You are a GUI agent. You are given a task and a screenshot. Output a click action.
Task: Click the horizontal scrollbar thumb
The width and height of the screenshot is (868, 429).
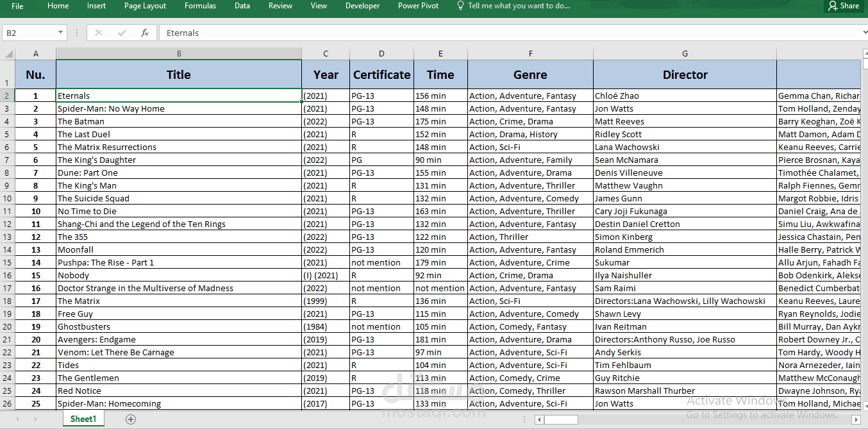[561, 419]
